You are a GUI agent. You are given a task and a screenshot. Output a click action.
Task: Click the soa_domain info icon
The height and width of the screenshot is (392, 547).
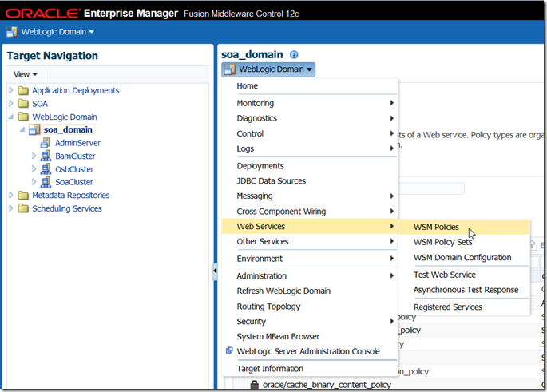click(294, 55)
